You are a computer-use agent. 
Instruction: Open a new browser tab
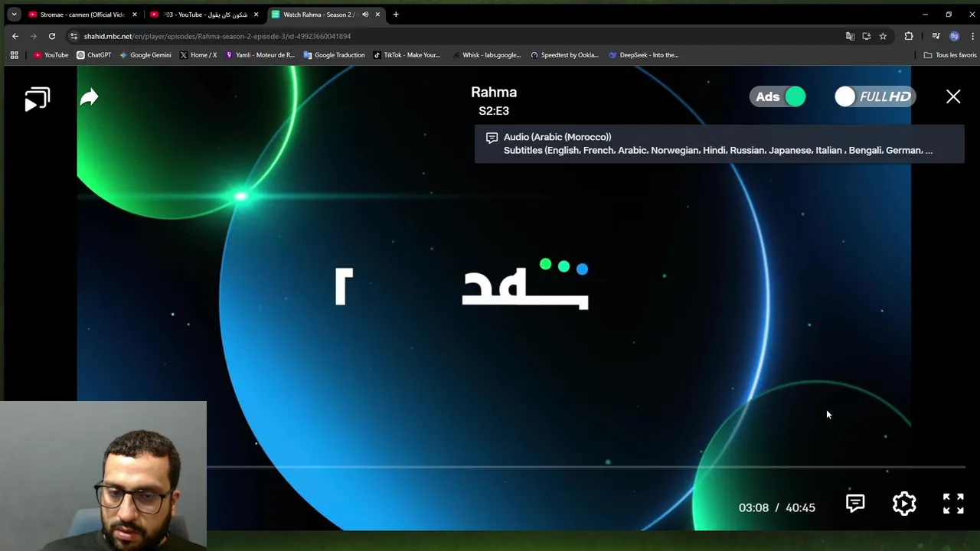[396, 15]
